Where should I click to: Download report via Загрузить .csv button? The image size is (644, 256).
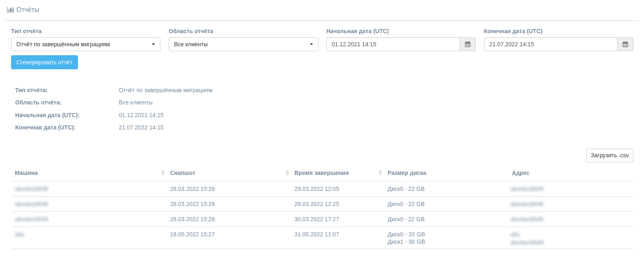click(x=609, y=155)
